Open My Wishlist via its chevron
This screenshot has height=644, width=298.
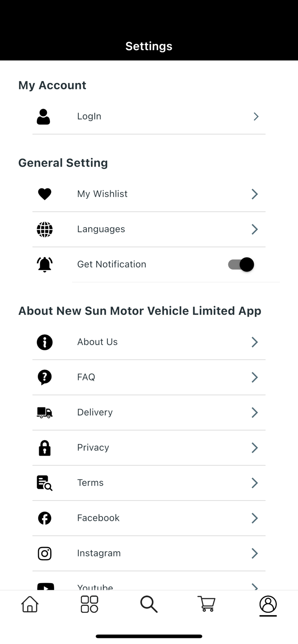tap(254, 194)
